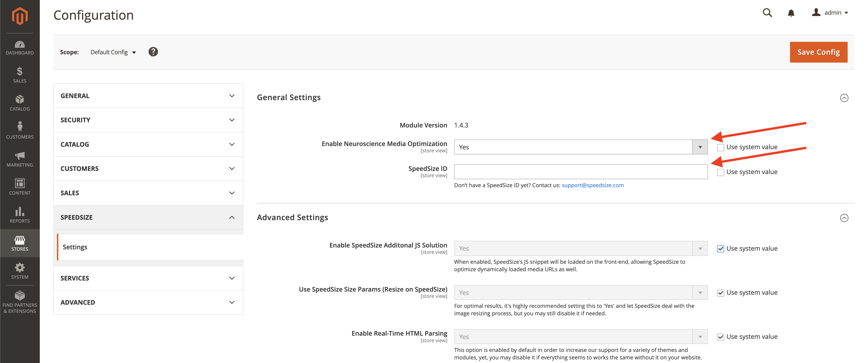Click the disabled Size Params select
The height and width of the screenshot is (363, 868).
[580, 292]
